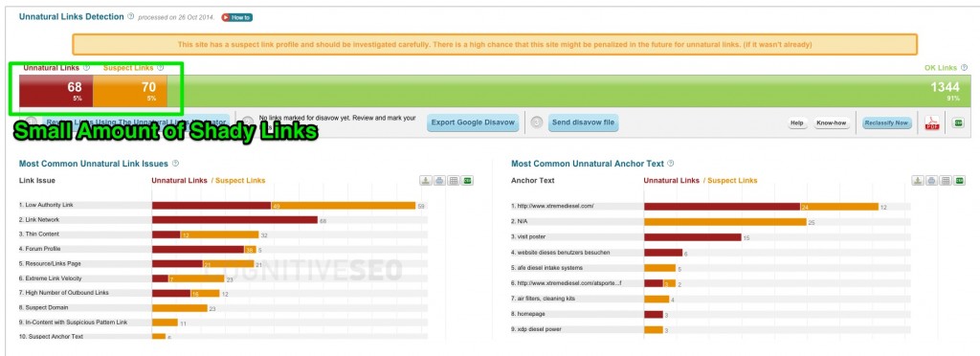Export the report as PDF
Screen dimensions: 980x356
click(932, 123)
